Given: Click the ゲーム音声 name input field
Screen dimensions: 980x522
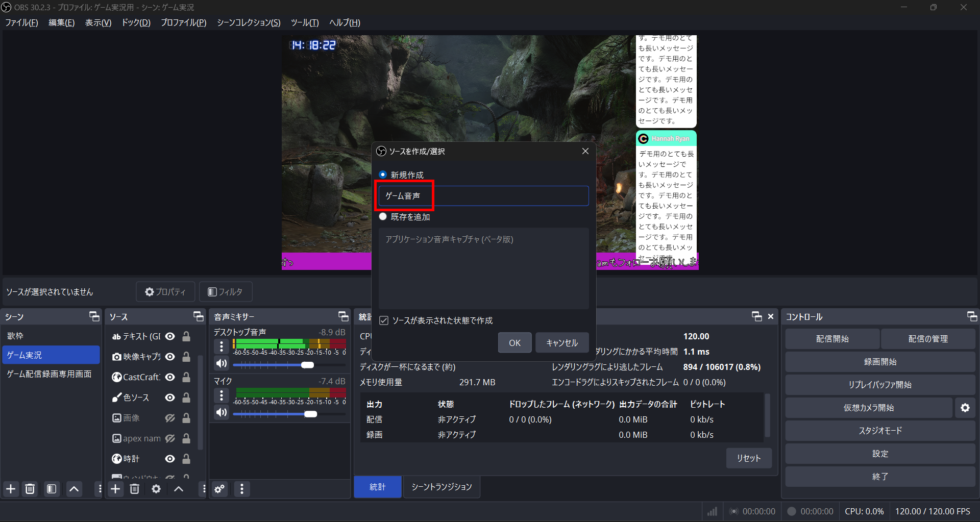Looking at the screenshot, I should tap(482, 195).
